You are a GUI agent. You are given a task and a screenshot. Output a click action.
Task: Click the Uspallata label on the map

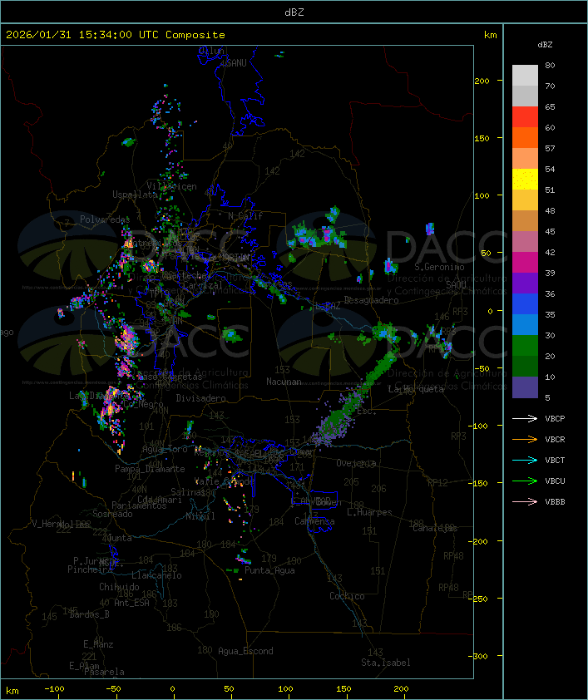point(135,194)
